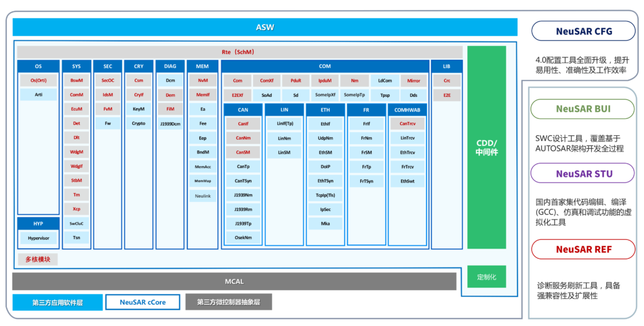Click the MCAL gray bar

tap(234, 281)
